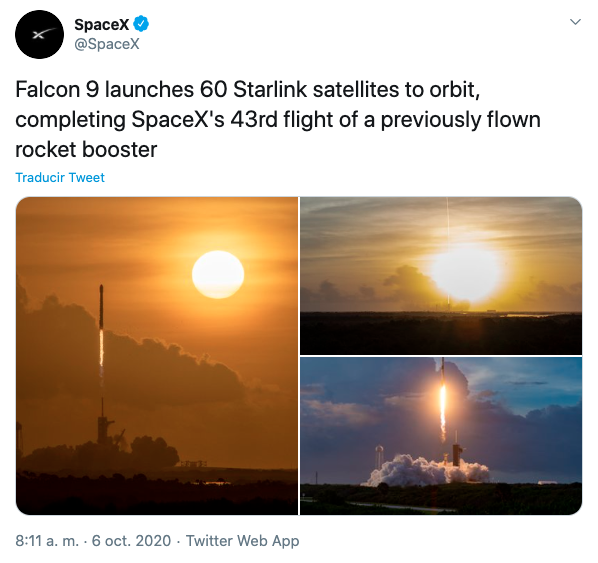598x563 pixels.
Task: Click the 8:11 a. m. timestamp
Action: click(x=47, y=541)
